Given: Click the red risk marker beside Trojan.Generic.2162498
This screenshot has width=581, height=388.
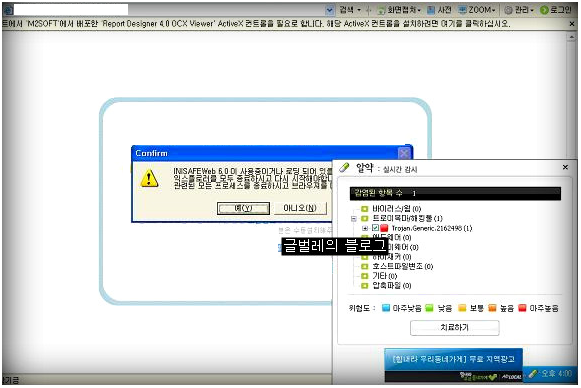Looking at the screenshot, I should pos(384,228).
